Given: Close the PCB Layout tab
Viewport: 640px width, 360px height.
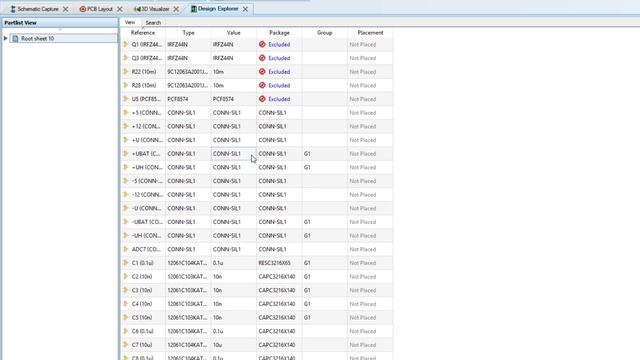Looking at the screenshot, I should pos(120,9).
